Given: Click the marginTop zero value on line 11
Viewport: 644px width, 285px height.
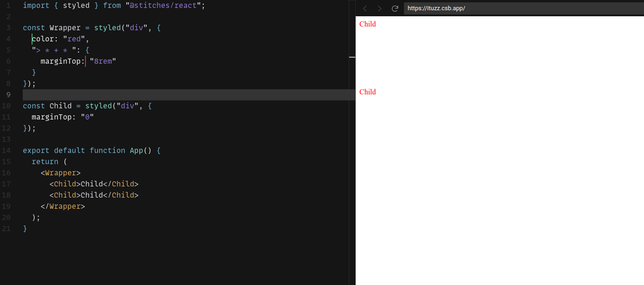Looking at the screenshot, I should 87,117.
